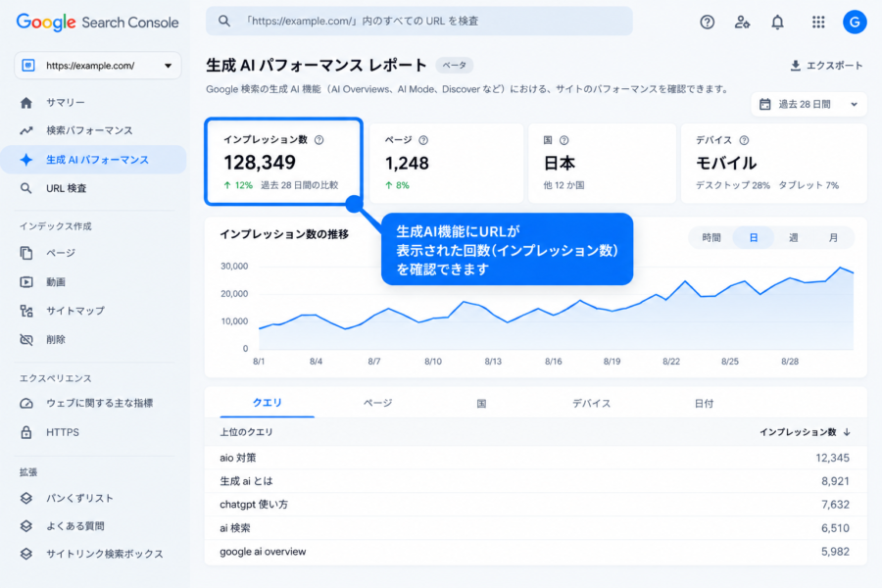882x588 pixels.
Task: Open user management settings icon
Action: 742,22
